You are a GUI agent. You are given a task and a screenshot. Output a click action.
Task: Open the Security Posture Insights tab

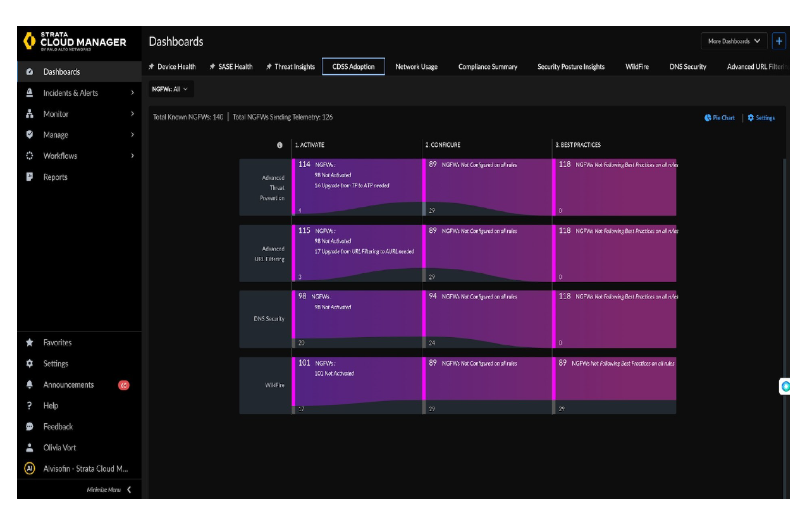click(x=571, y=66)
